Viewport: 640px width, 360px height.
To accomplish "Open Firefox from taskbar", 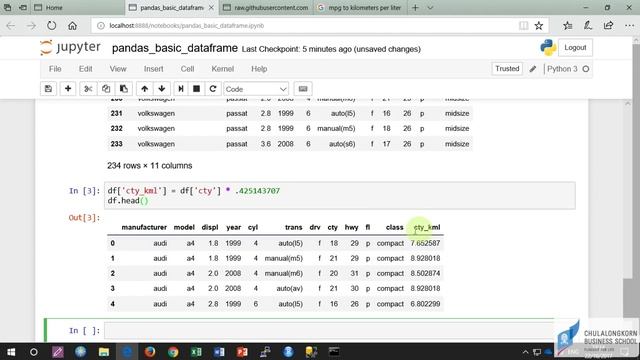I will (x=150, y=352).
